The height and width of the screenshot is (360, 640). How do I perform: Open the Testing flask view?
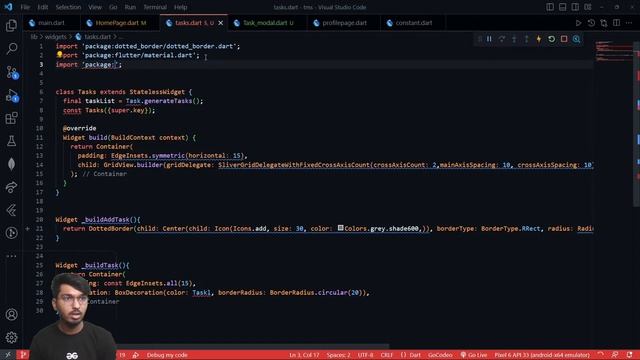tap(11, 141)
